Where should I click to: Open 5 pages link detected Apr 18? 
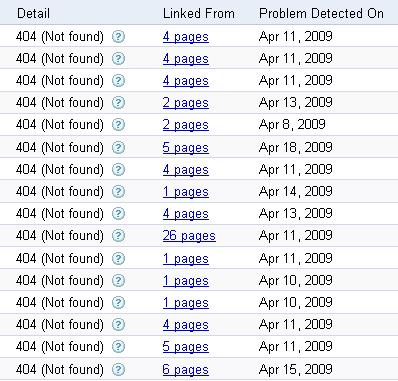coord(186,147)
